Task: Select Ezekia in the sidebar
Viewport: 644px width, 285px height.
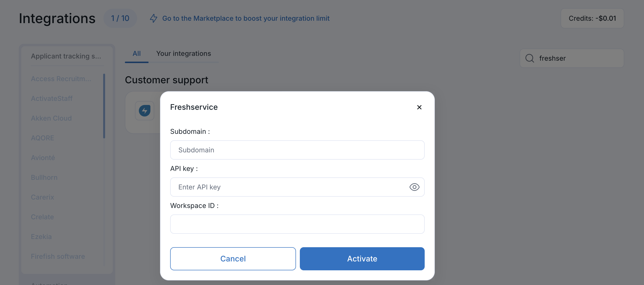Action: pyautogui.click(x=41, y=237)
